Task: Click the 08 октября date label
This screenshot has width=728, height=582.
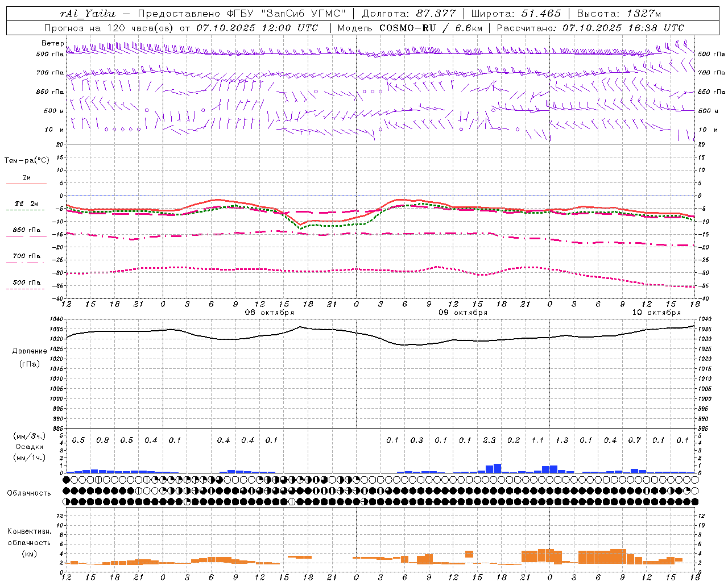Action: tap(269, 313)
